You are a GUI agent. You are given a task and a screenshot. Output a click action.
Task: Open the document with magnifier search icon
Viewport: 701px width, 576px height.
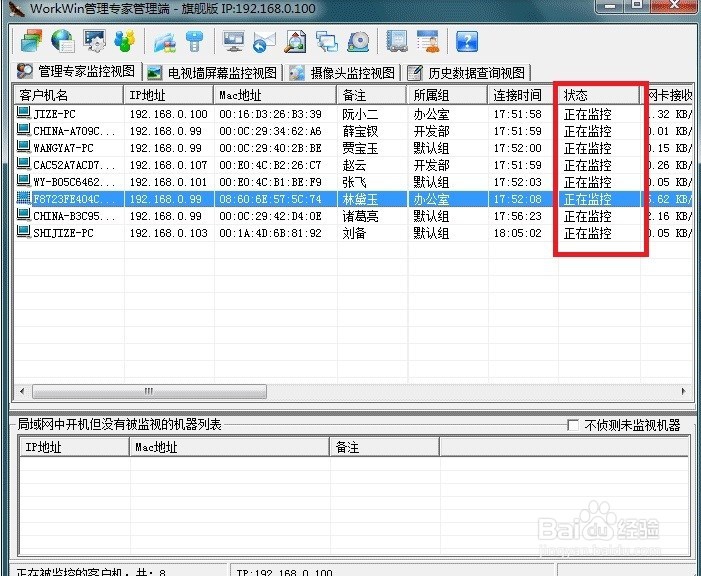click(296, 42)
